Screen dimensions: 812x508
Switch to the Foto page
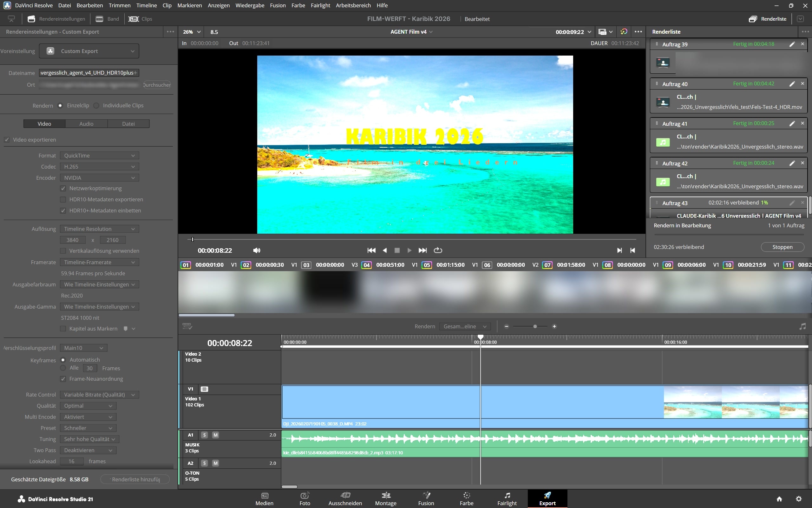coord(305,498)
